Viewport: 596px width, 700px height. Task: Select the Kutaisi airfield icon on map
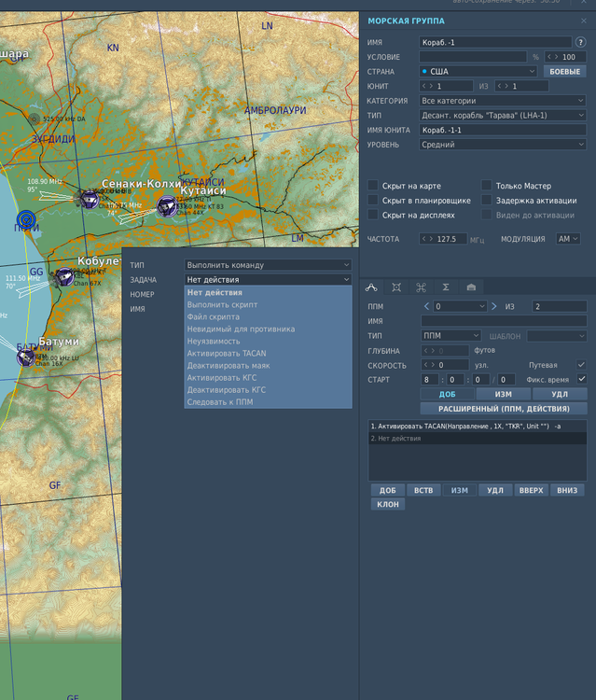coord(166,206)
